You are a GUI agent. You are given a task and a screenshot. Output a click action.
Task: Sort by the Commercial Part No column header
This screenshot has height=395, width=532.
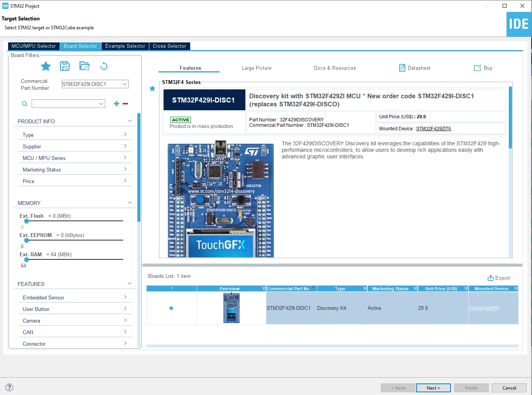[x=288, y=289]
